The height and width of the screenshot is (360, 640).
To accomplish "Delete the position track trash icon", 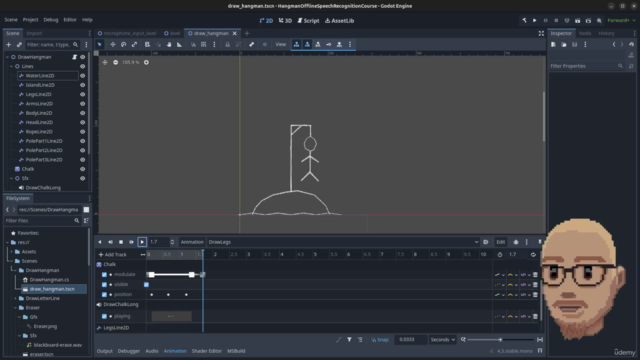I will (x=536, y=295).
